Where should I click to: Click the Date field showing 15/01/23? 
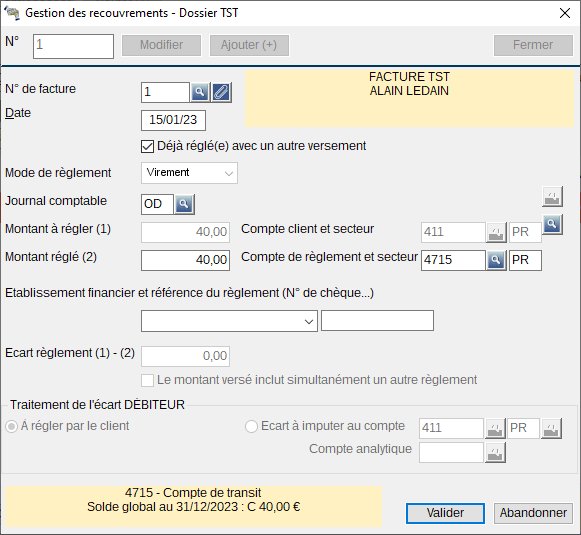click(173, 120)
